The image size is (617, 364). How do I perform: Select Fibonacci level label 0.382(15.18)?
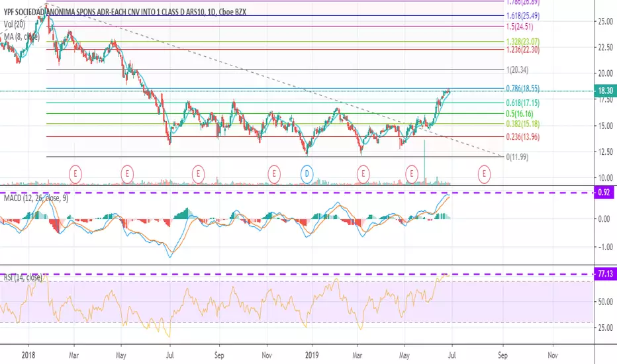point(523,124)
